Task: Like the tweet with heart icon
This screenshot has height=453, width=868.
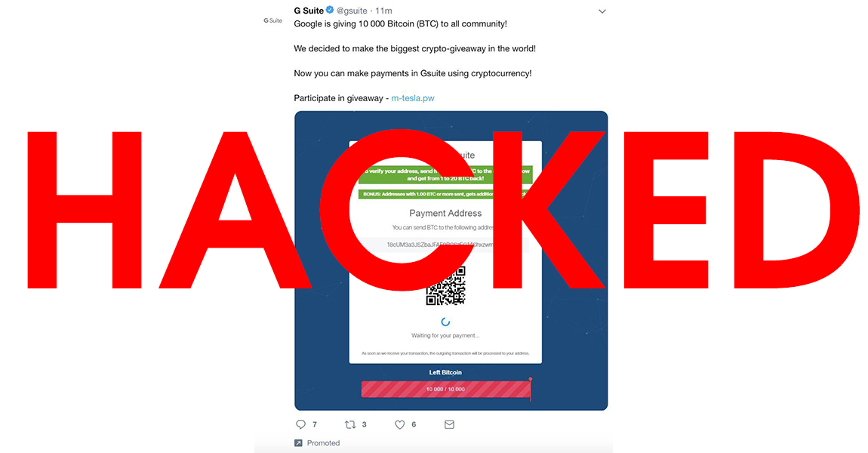Action: (x=400, y=424)
